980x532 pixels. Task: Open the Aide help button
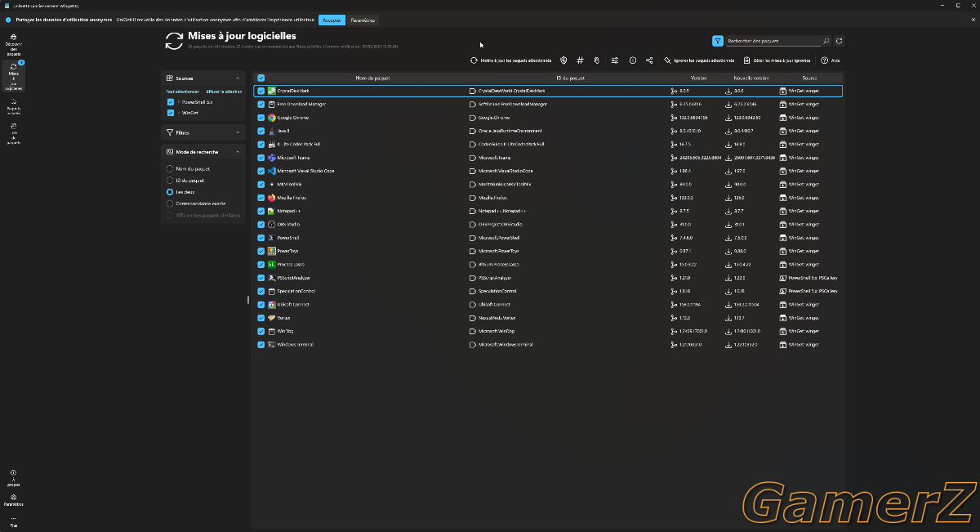[831, 60]
